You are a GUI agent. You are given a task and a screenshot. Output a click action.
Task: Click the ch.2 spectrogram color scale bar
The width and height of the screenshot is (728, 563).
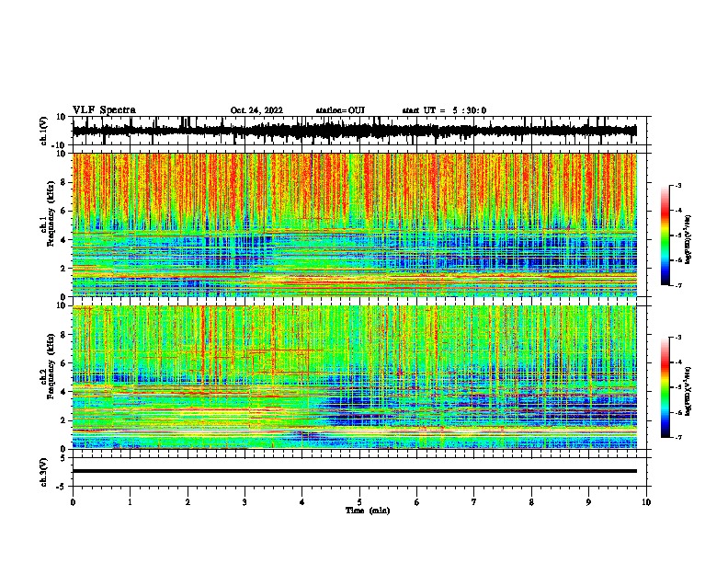665,387
